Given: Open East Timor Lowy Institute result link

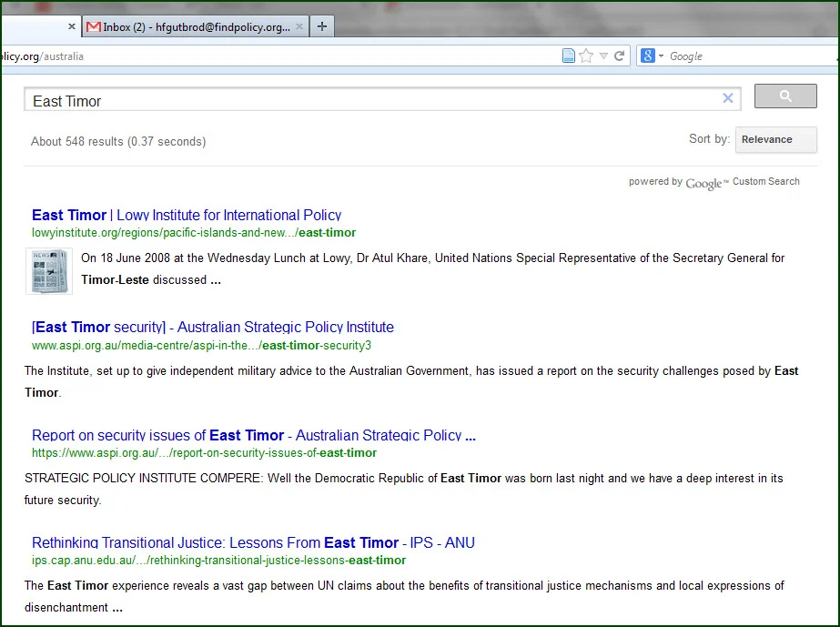Looking at the screenshot, I should [187, 215].
